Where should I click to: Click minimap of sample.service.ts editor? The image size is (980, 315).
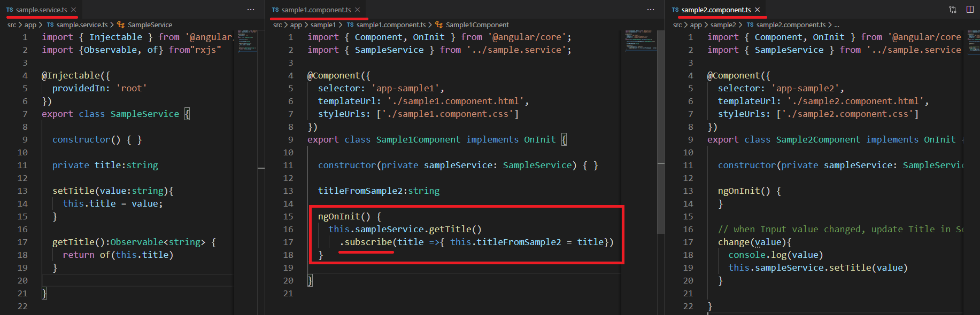click(x=247, y=41)
